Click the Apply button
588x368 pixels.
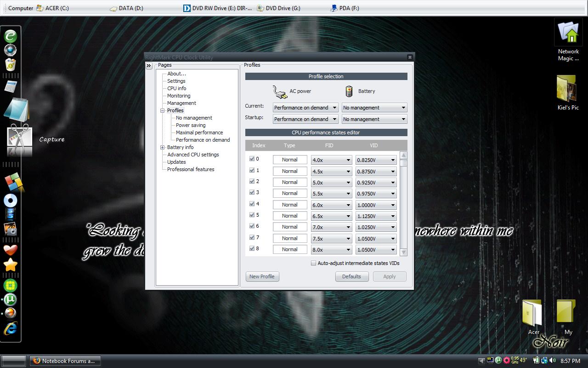point(390,276)
